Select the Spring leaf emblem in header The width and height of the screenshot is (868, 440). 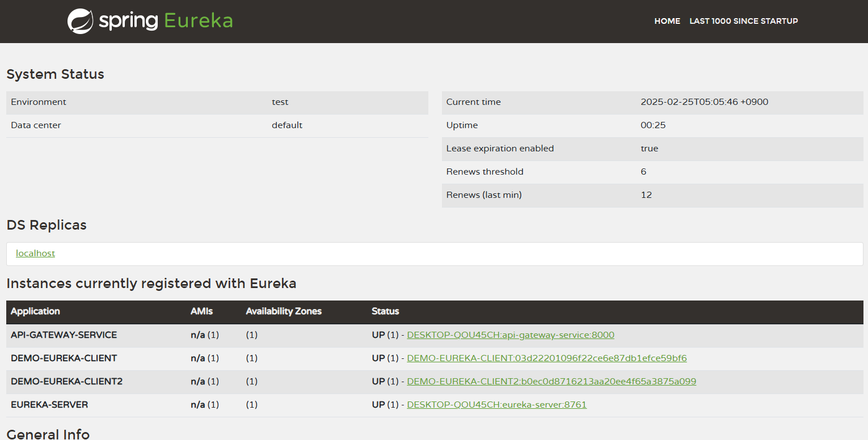(x=81, y=21)
